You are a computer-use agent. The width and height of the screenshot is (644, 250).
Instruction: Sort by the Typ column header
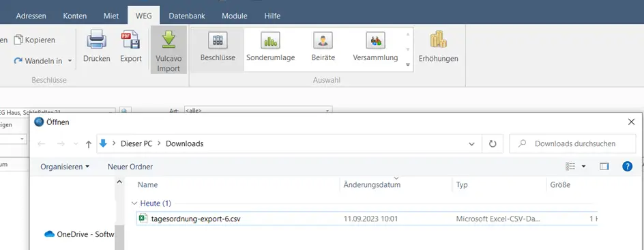[462, 185]
